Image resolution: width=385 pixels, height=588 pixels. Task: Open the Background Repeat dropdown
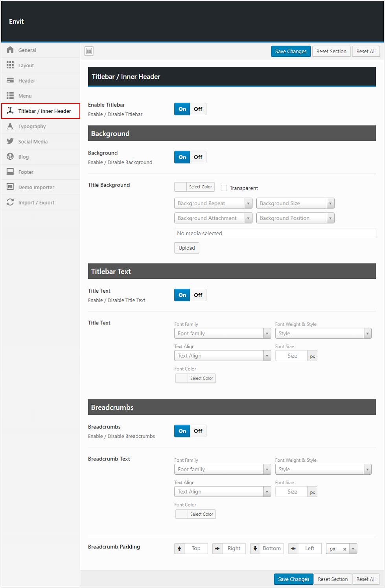point(213,203)
